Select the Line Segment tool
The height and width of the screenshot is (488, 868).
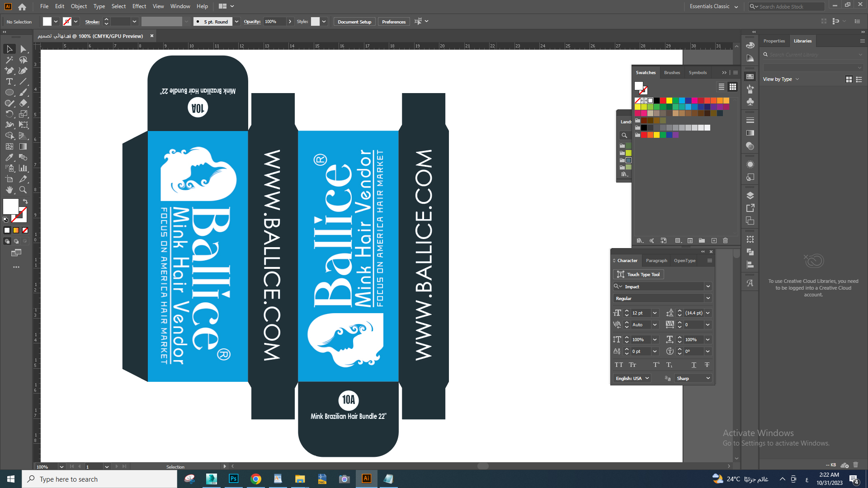tap(24, 81)
